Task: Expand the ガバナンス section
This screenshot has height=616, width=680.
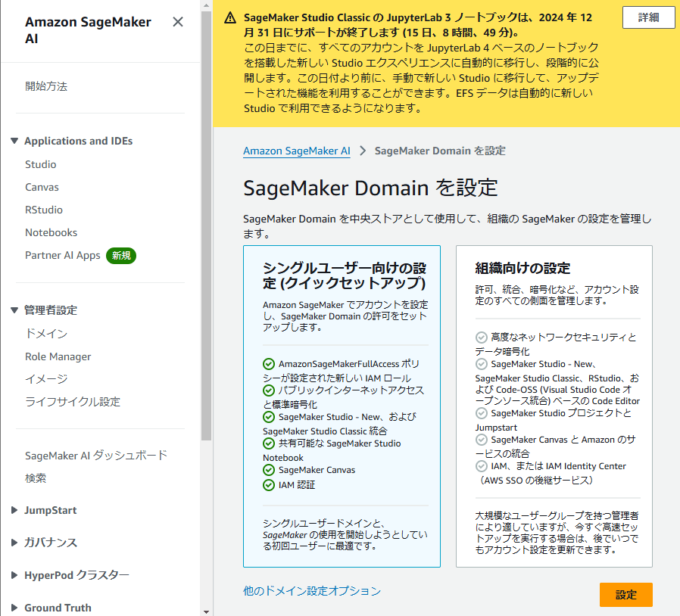Action: (14, 543)
